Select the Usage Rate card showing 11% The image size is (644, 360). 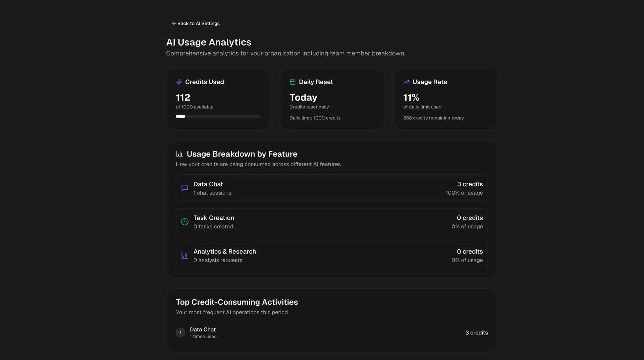[x=445, y=99]
